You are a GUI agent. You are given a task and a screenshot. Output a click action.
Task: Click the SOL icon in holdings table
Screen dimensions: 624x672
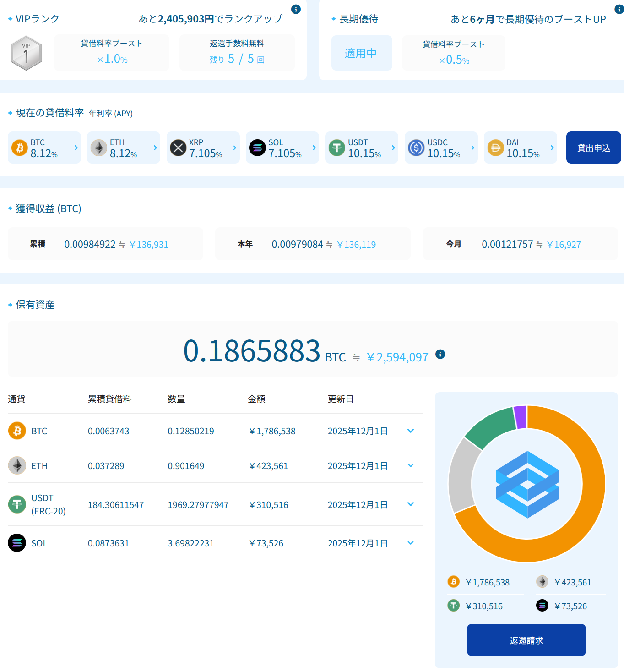(x=17, y=543)
